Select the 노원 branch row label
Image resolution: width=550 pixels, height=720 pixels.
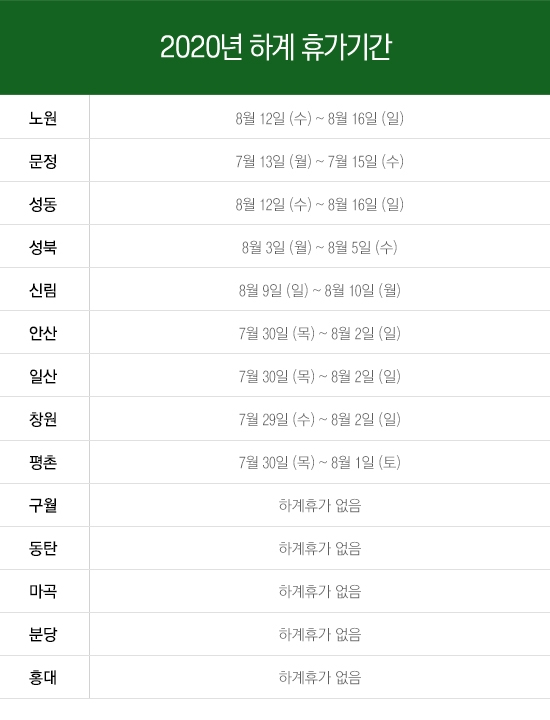click(43, 118)
